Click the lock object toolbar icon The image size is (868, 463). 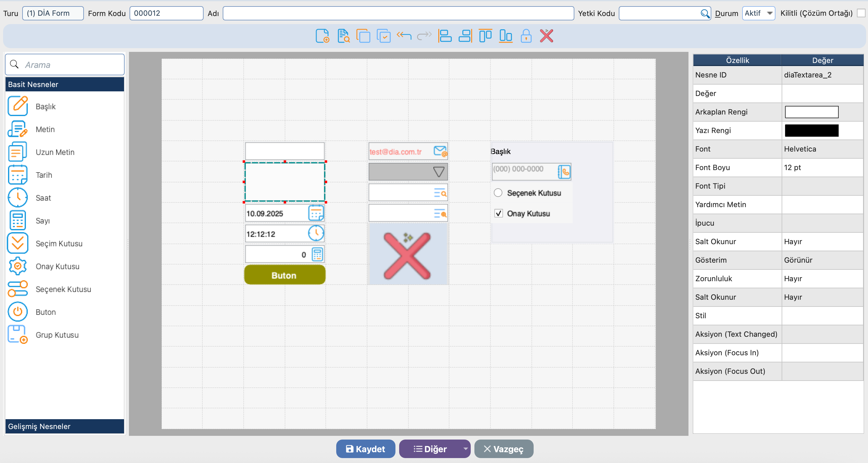pos(526,36)
